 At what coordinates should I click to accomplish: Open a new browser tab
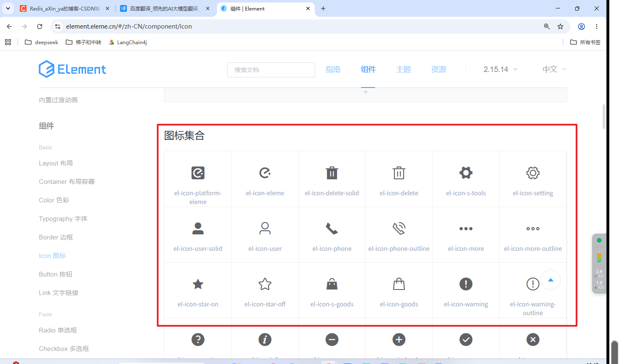(x=323, y=8)
